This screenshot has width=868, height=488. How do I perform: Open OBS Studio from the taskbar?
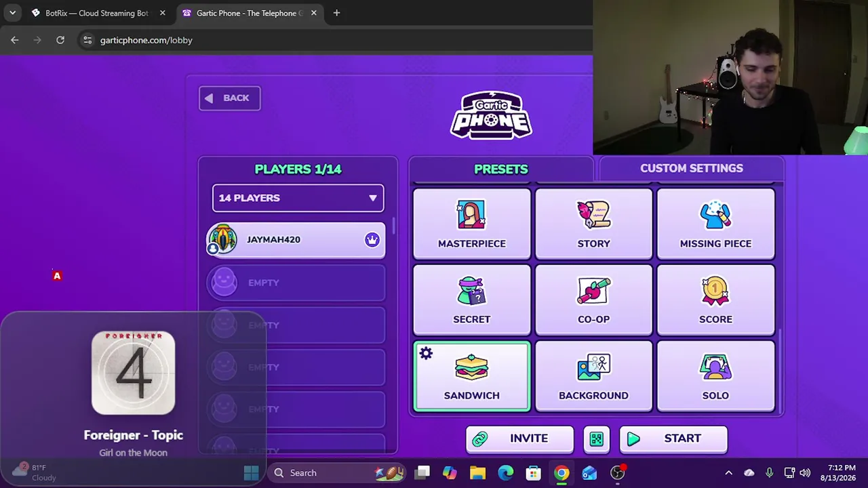pyautogui.click(x=617, y=473)
